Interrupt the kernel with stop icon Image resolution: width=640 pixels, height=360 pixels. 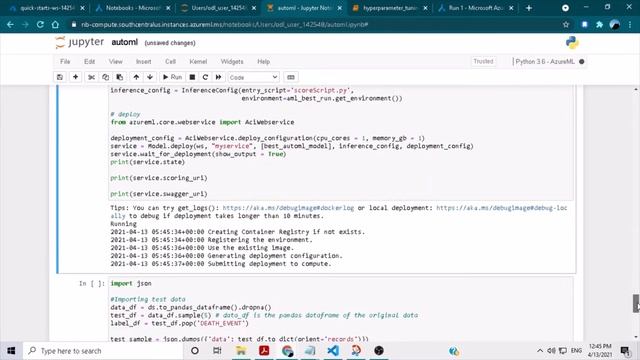pos(192,77)
